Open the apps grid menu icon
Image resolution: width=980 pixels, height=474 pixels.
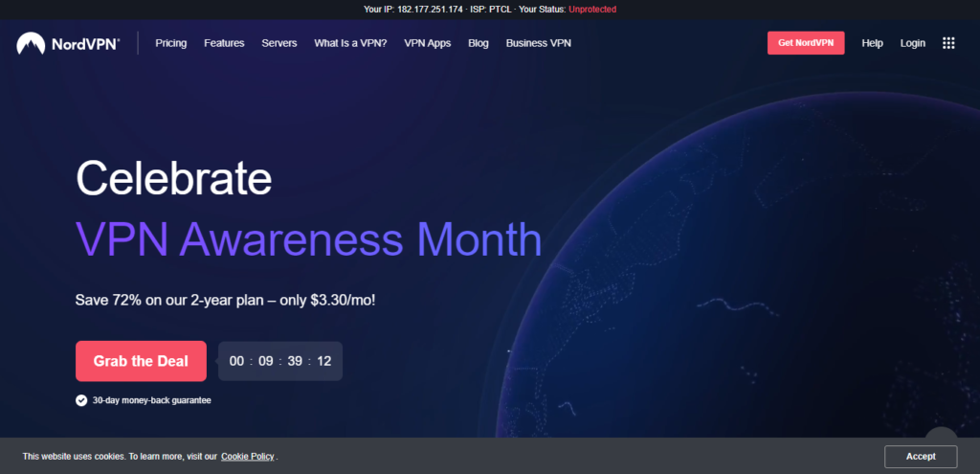coord(948,43)
